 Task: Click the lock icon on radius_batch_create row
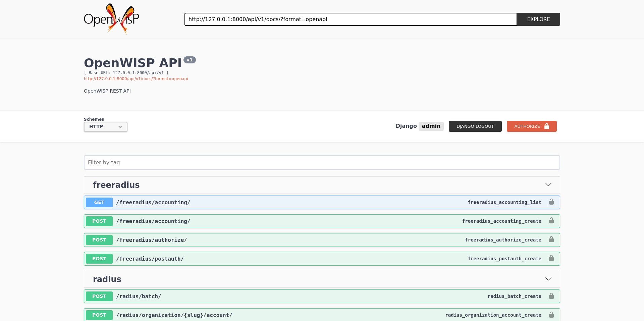pyautogui.click(x=551, y=296)
